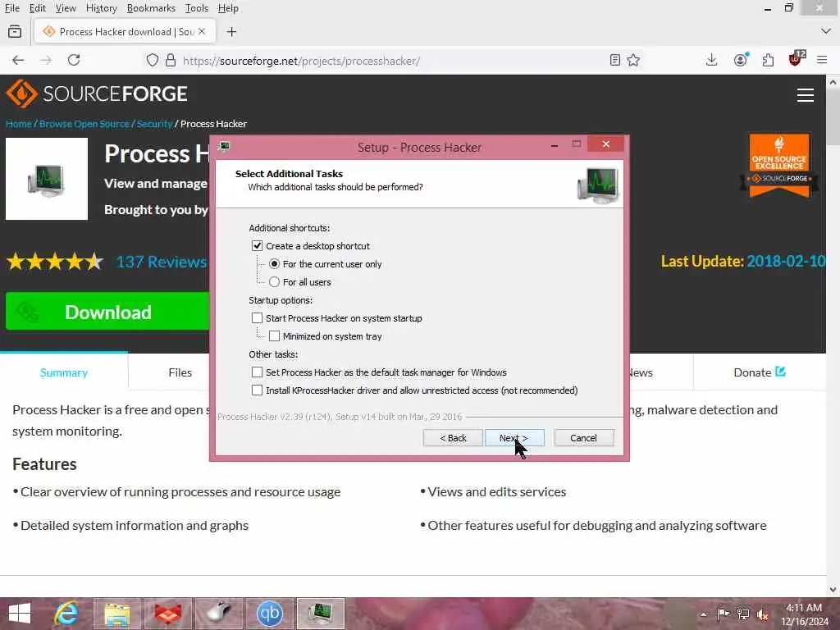Click the tracking protection shield icon
Viewport: 840px width, 630px height.
pyautogui.click(x=153, y=60)
